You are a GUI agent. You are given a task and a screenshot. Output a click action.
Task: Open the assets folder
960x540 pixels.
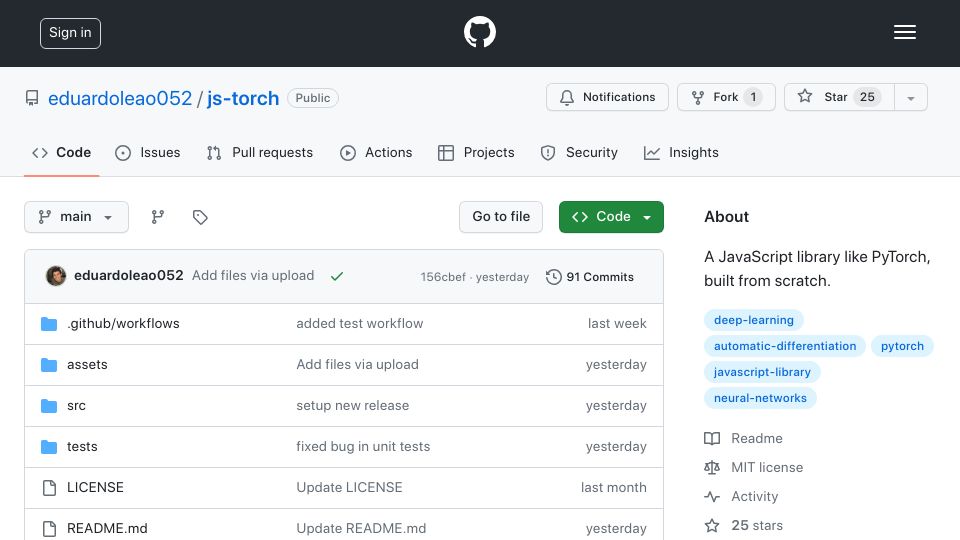pyautogui.click(x=87, y=364)
